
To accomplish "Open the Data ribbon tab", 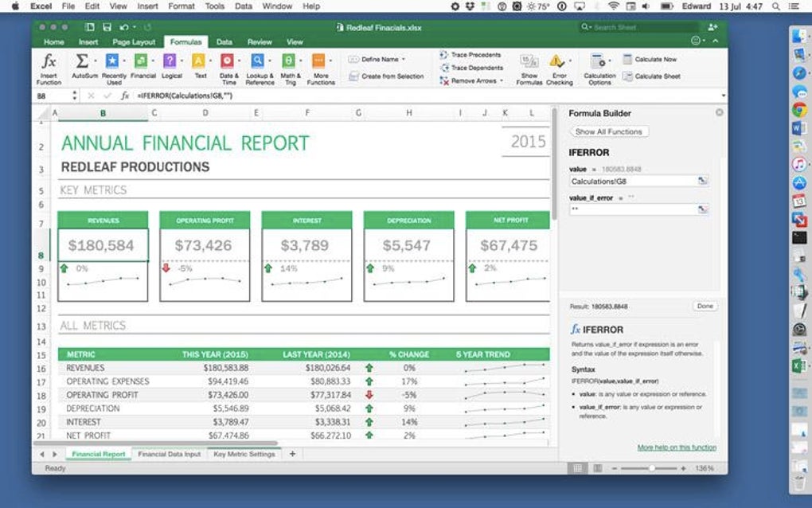I will tap(224, 42).
